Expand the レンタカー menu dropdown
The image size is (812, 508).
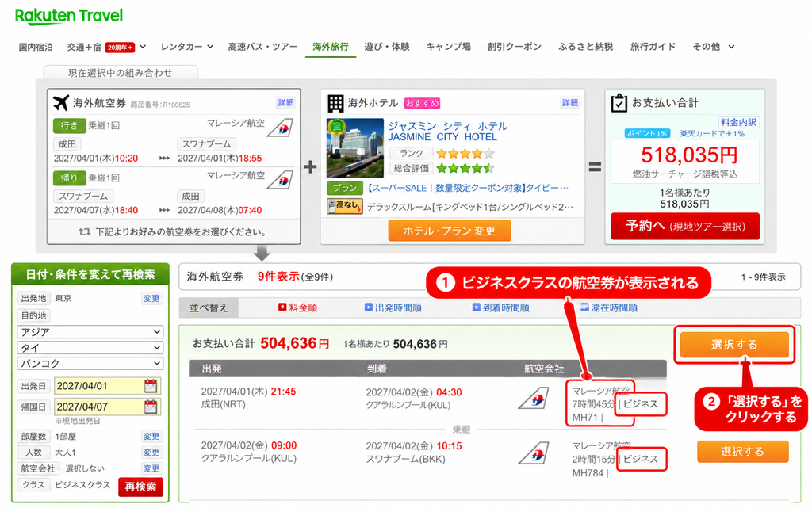(210, 47)
